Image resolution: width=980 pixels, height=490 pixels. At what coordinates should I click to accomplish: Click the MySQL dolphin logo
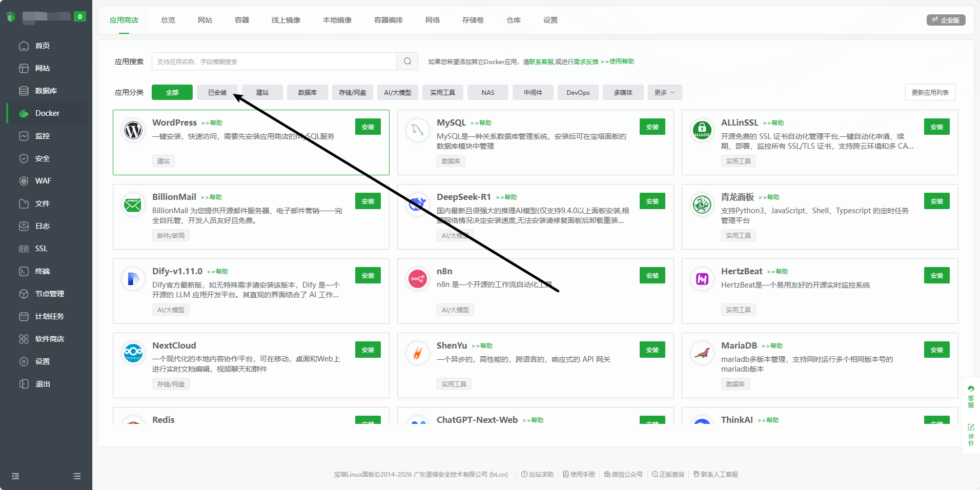(418, 130)
